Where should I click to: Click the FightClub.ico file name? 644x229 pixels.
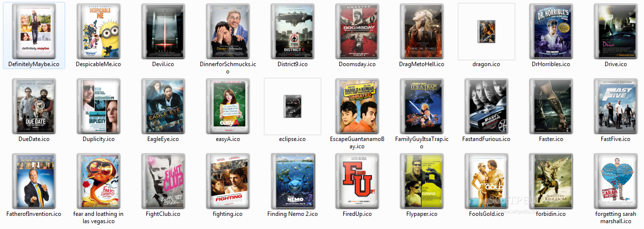(163, 214)
